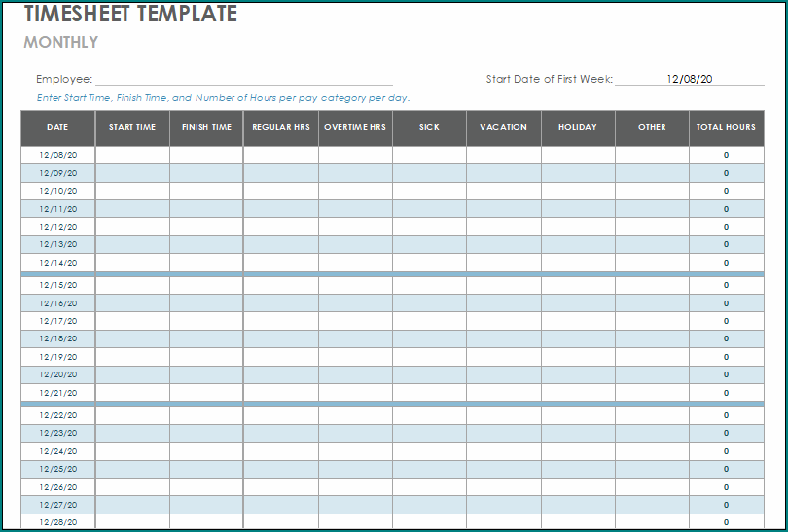The height and width of the screenshot is (532, 788).
Task: Click the 12/26/20 date cell
Action: point(57,487)
